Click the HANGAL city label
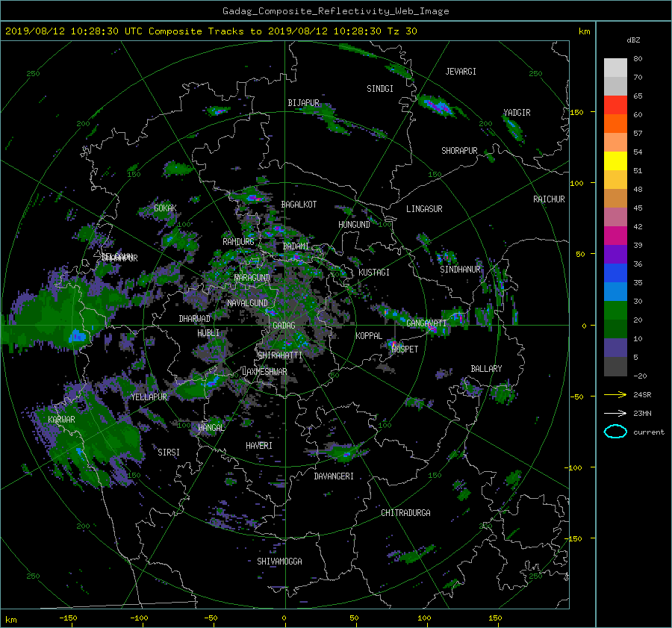This screenshot has width=672, height=628. (211, 428)
